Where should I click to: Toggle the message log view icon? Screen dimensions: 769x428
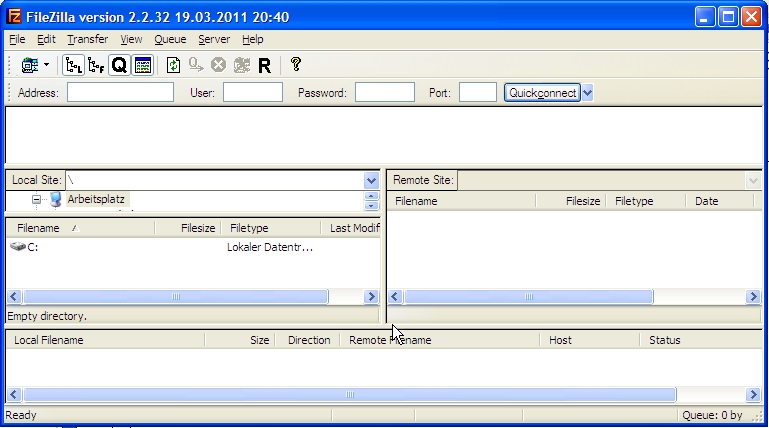coord(142,65)
